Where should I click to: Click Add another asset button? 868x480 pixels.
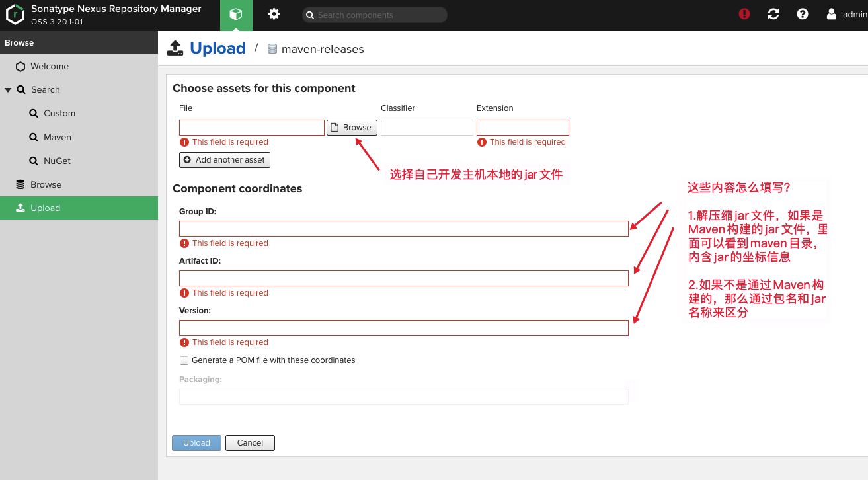[x=225, y=160]
